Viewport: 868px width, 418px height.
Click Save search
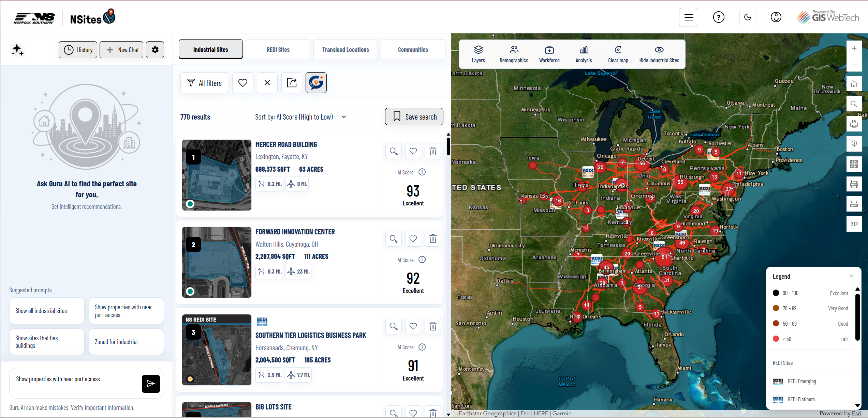(414, 117)
